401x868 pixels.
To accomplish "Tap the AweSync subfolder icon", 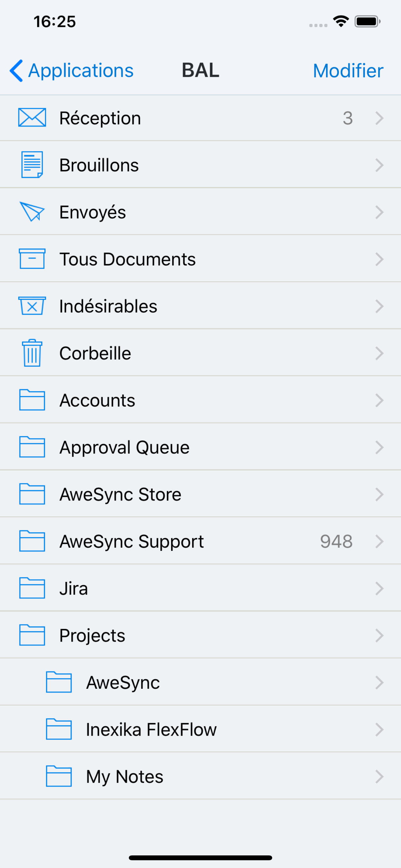I will [x=59, y=682].
